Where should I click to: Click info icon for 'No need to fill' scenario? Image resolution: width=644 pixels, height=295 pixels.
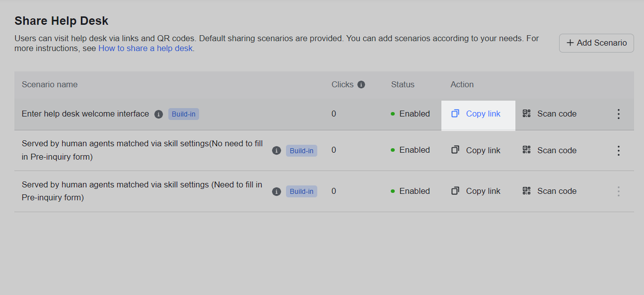point(276,150)
